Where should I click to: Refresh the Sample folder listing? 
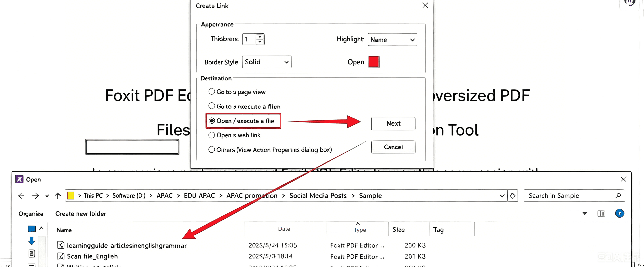[x=512, y=196]
